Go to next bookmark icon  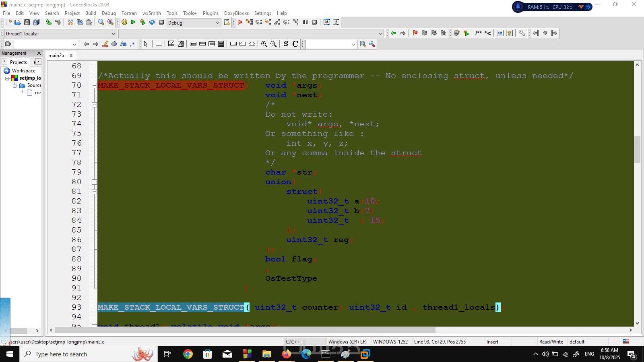[x=433, y=33]
